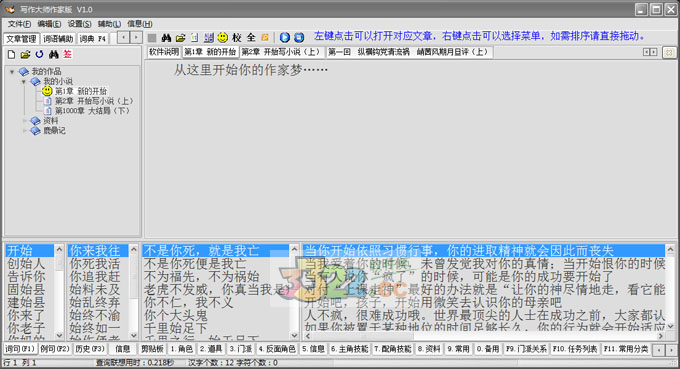The width and height of the screenshot is (680, 369).
Task: Click left scroll arrow of bottom tab strip
Action: (x=659, y=349)
